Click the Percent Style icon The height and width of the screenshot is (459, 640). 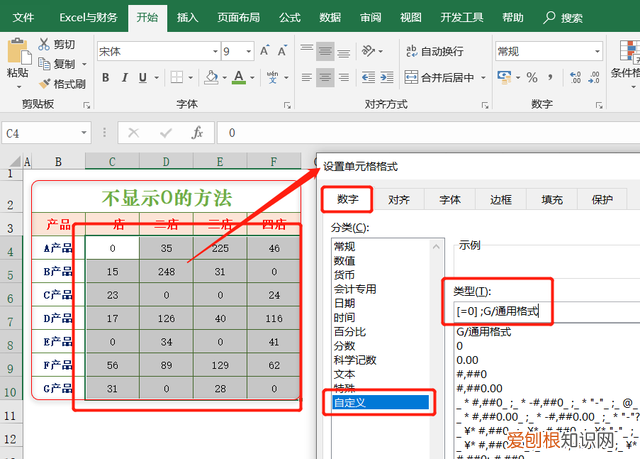(531, 77)
